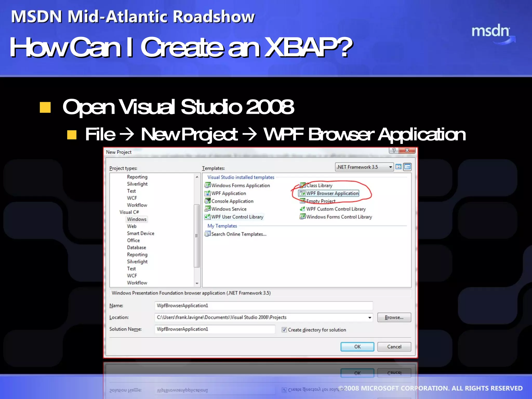Click the project types scrollbar thumb
532x399 pixels.
point(197,236)
